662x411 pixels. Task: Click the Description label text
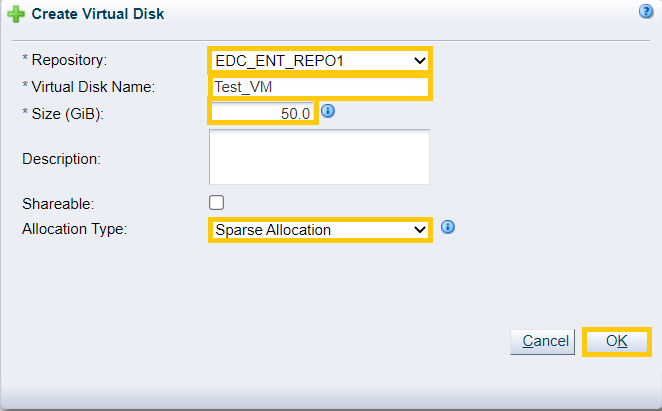tap(61, 159)
